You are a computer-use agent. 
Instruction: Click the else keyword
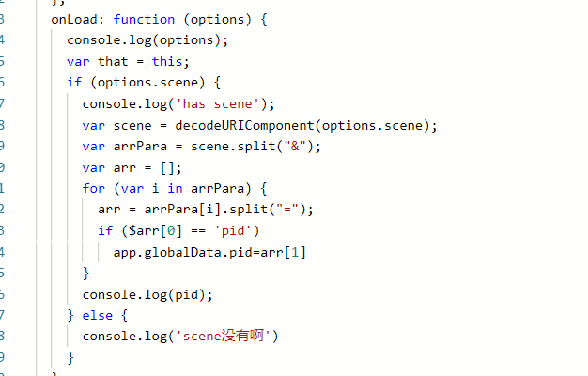pos(98,316)
